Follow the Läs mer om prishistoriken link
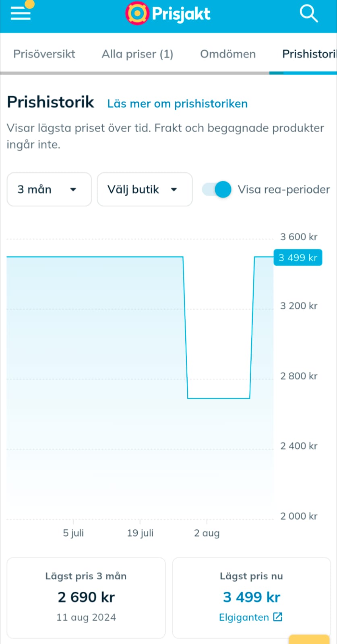Image resolution: width=337 pixels, height=644 pixels. (x=177, y=104)
